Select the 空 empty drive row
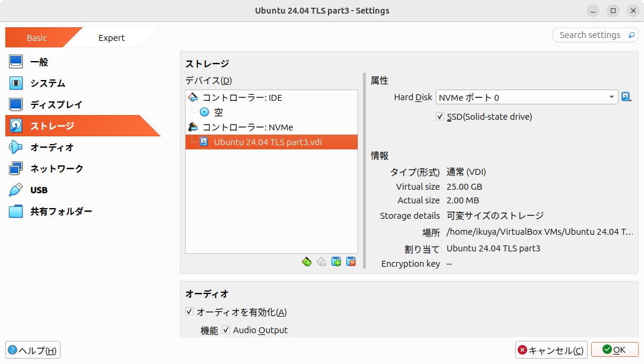Image resolution: width=644 pixels, height=364 pixels. (x=272, y=112)
